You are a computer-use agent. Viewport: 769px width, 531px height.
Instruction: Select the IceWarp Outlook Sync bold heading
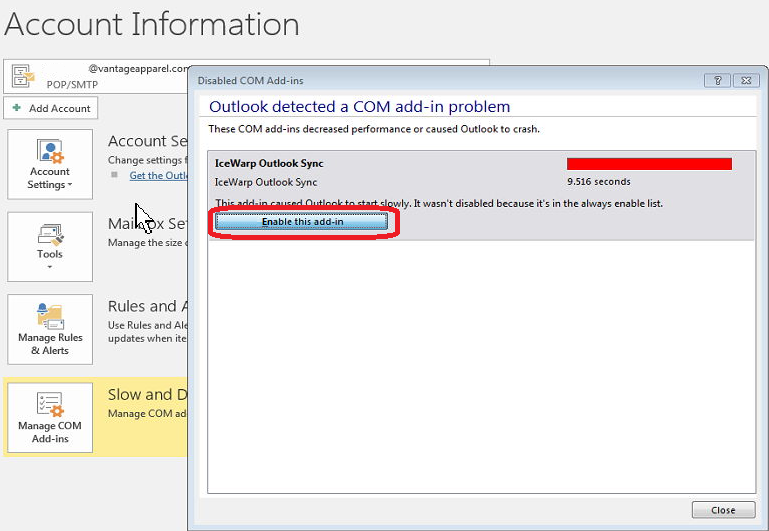(x=269, y=163)
